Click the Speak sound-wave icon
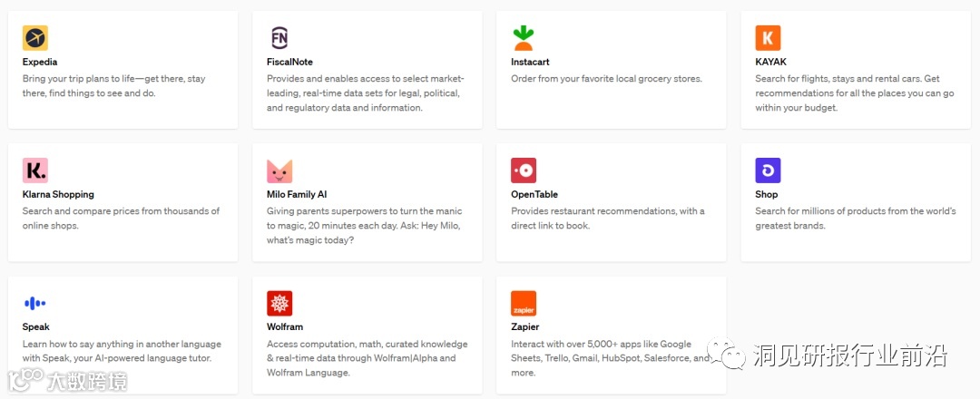Image resolution: width=980 pixels, height=399 pixels. pyautogui.click(x=34, y=303)
